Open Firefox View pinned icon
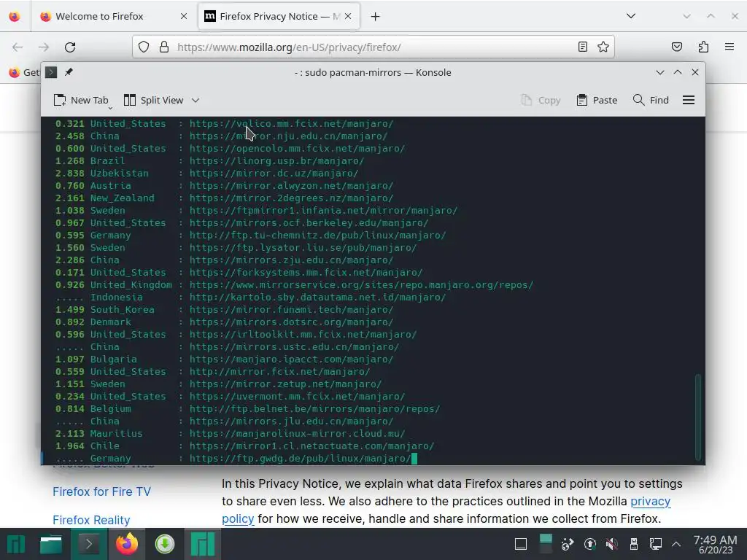Viewport: 747px width, 560px height. (x=15, y=17)
